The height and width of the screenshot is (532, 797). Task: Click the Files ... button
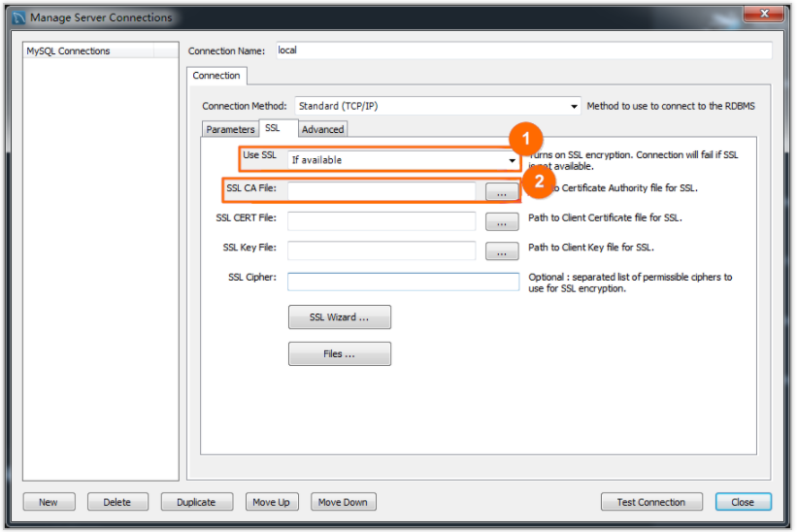click(340, 353)
